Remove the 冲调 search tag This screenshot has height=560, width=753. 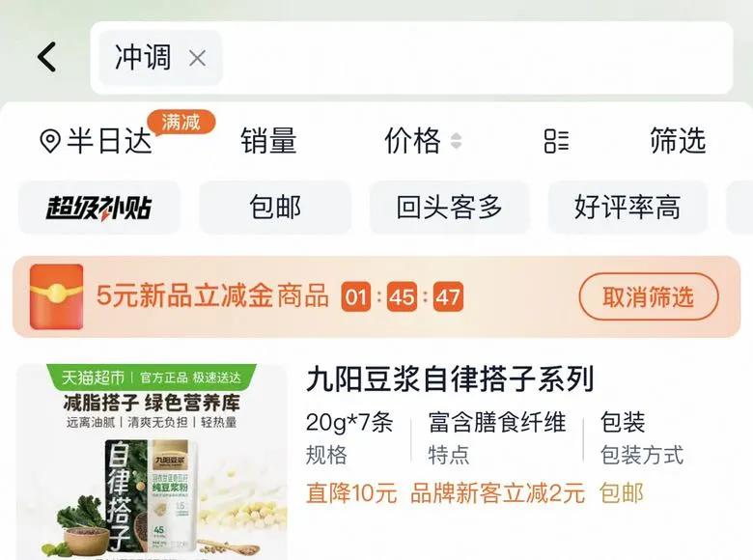tap(197, 59)
